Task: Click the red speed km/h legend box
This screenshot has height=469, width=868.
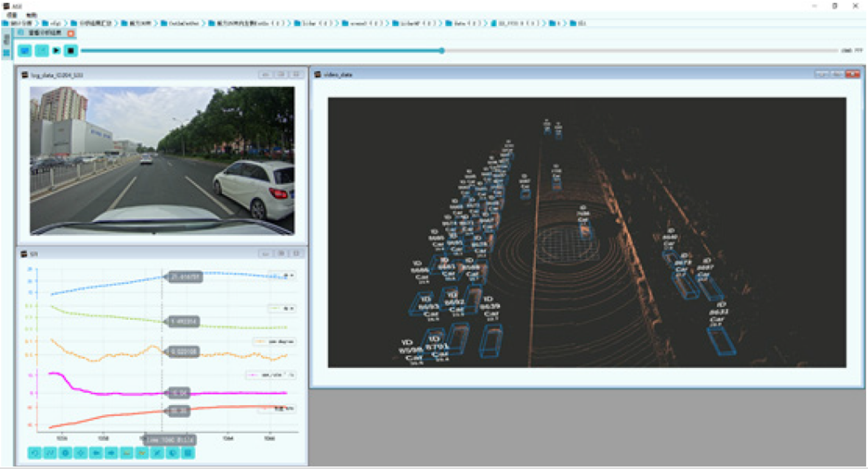Action: point(277,409)
